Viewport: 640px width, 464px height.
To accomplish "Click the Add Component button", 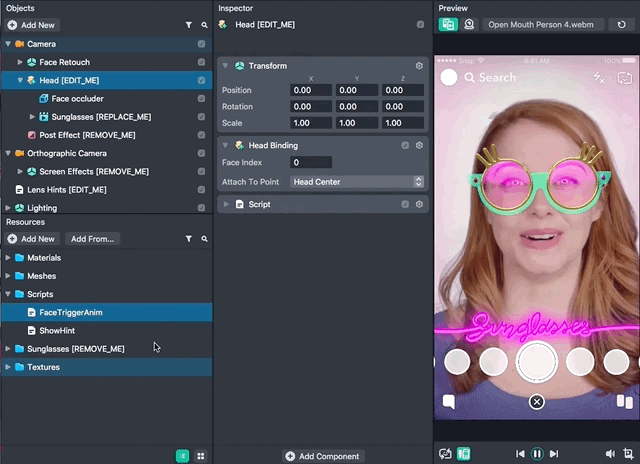I will [322, 456].
